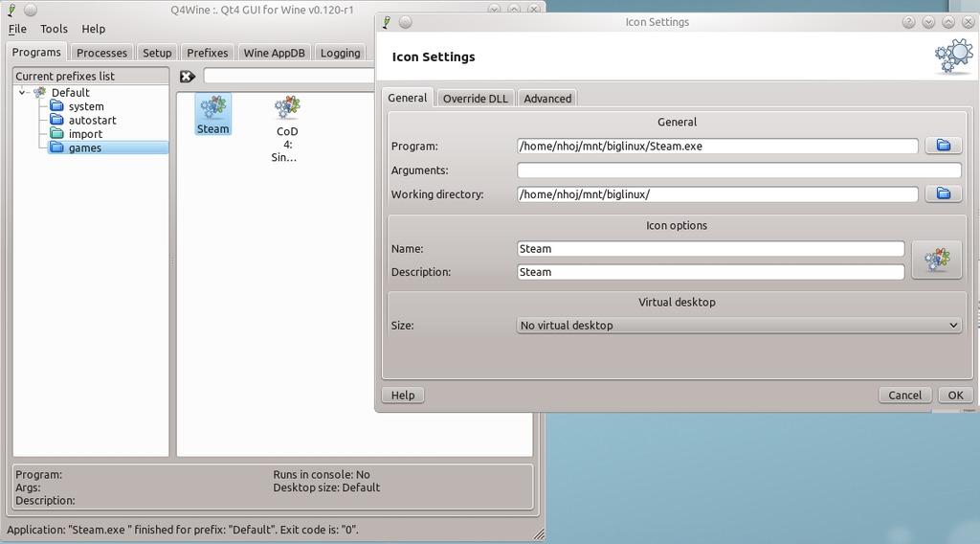Select the system folder in prefixes tree
The width and height of the screenshot is (980, 544).
pos(85,106)
